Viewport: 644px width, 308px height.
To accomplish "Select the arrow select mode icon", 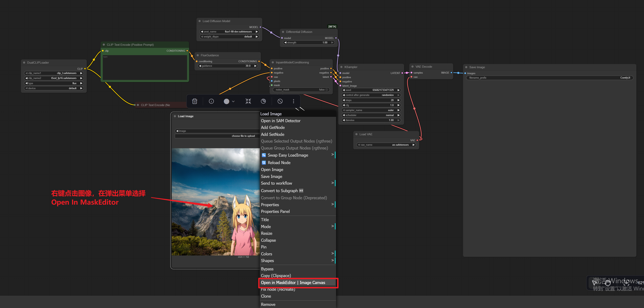I will tap(595, 283).
